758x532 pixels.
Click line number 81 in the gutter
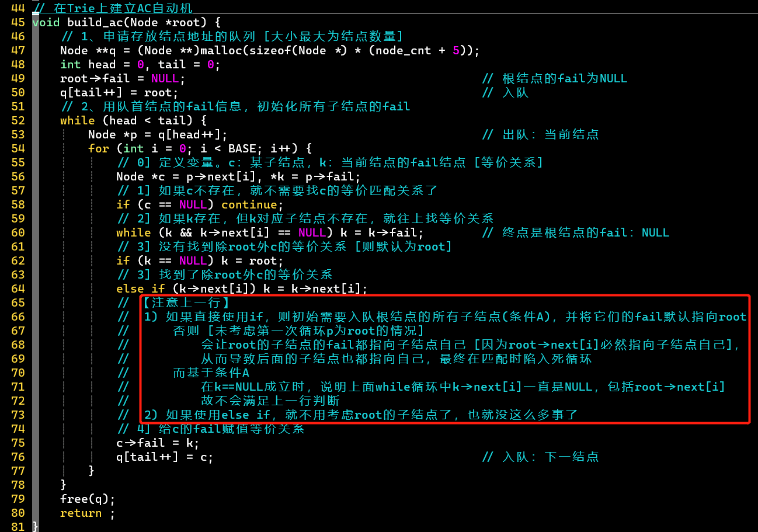18,527
